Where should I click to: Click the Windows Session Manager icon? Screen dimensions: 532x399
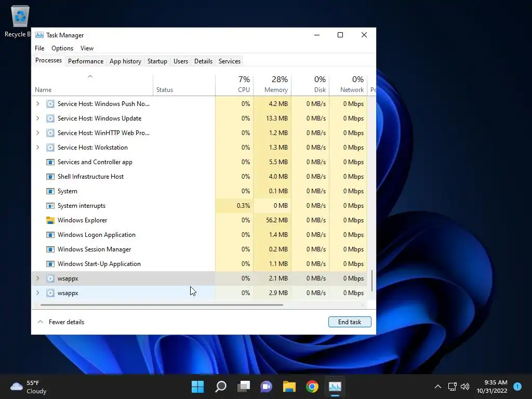pos(50,249)
